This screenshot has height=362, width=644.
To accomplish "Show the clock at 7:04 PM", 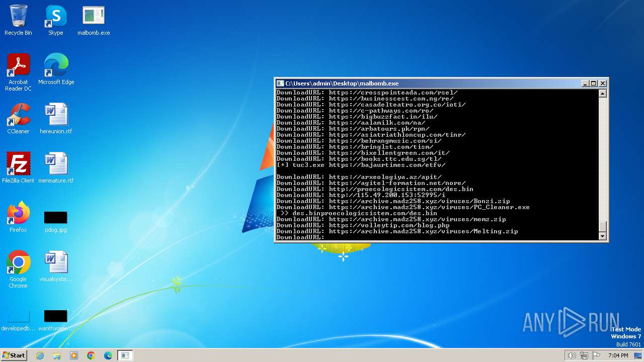I will point(618,355).
